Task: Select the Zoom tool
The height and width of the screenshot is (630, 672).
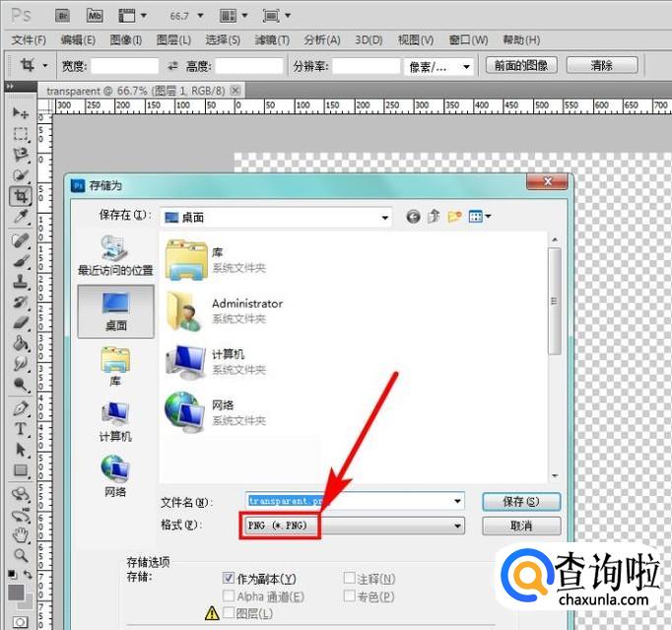Action: (x=20, y=556)
